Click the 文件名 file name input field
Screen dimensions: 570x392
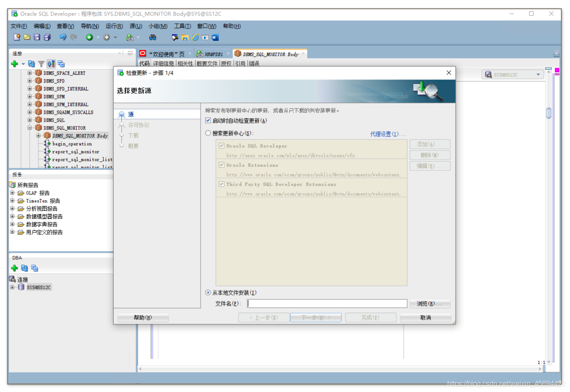click(327, 304)
